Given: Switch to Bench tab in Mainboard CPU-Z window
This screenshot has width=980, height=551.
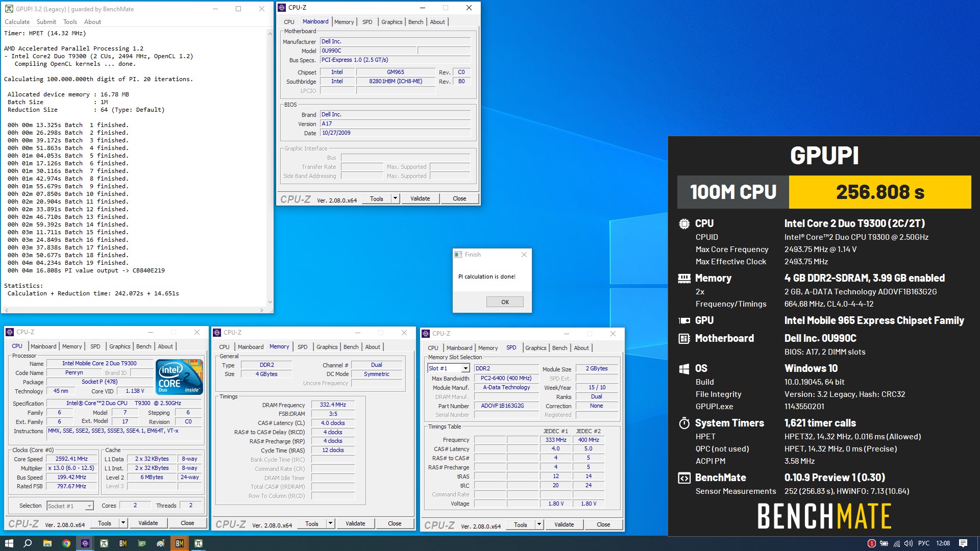Looking at the screenshot, I should click(x=416, y=22).
